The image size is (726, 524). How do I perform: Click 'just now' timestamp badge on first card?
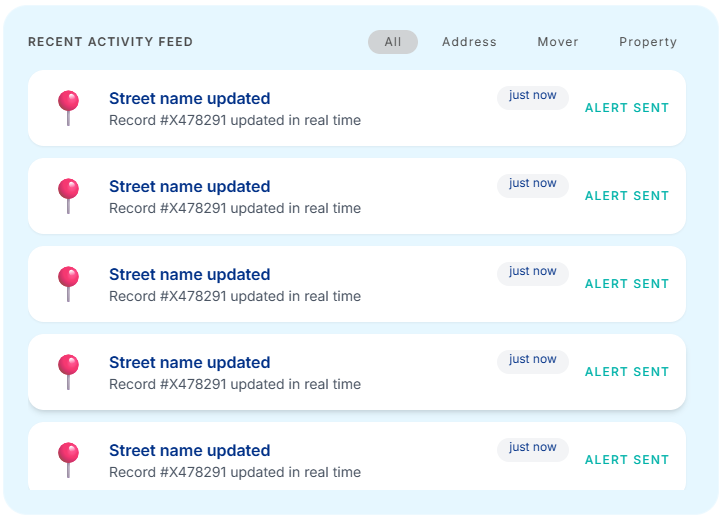click(532, 95)
